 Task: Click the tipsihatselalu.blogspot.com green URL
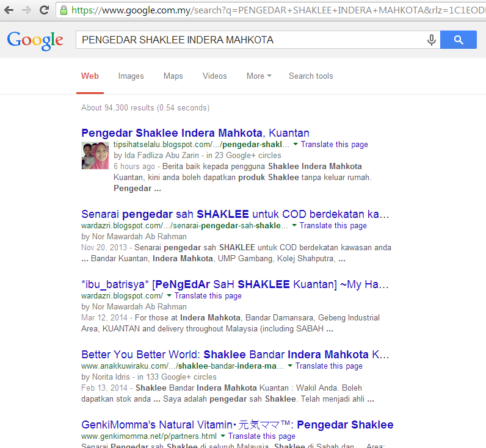(x=201, y=145)
